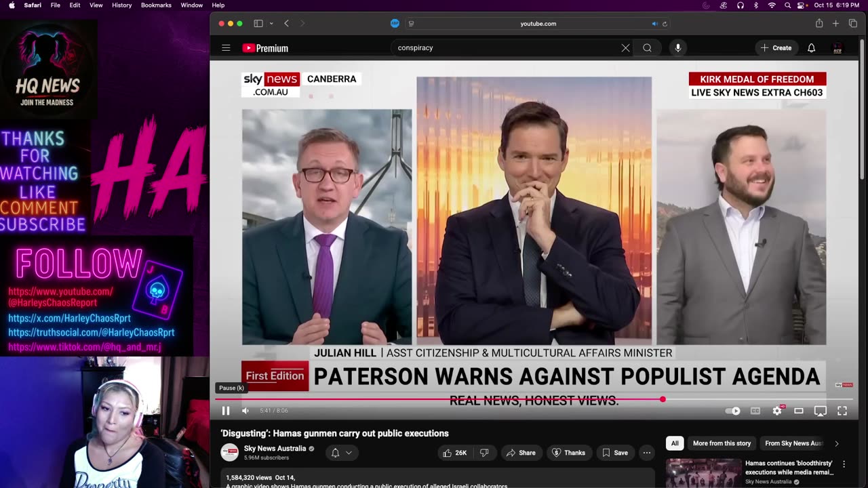Open more actions ellipsis below video
Screen dimensions: 868x488
(x=647, y=453)
